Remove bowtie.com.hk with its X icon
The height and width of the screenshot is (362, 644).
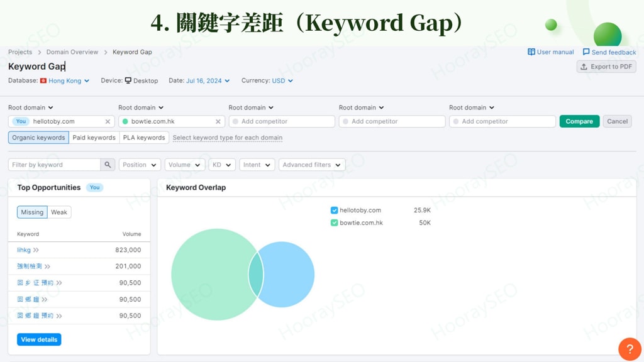[218, 121]
